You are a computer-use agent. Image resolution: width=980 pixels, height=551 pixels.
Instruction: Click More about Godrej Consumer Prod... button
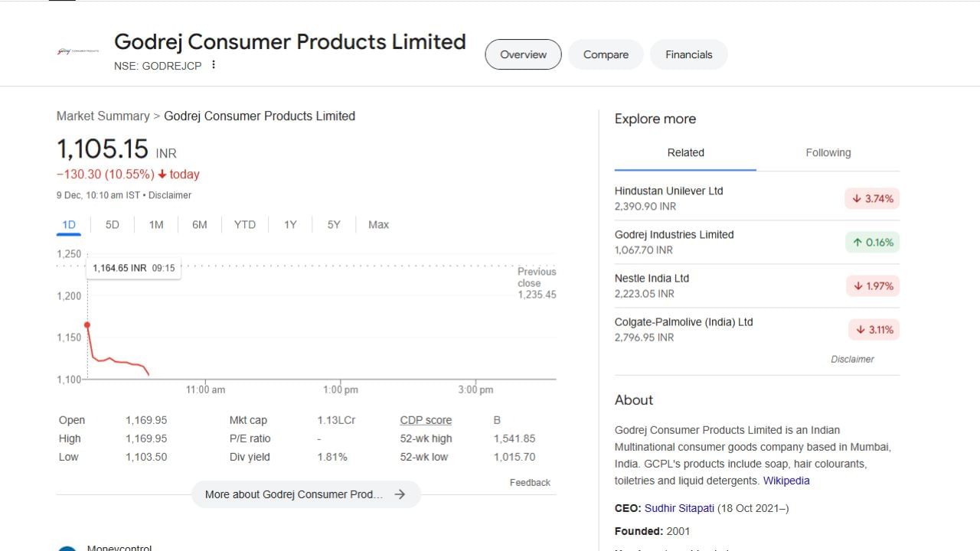pos(306,494)
